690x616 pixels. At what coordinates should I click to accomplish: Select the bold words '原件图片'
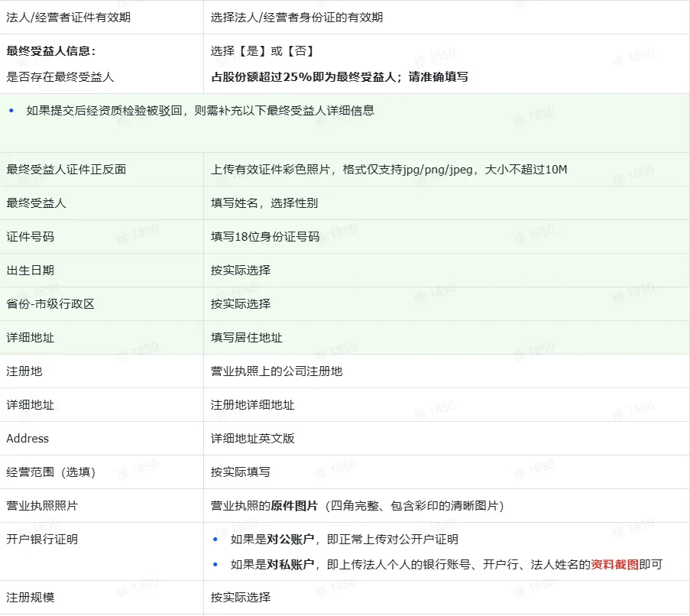tap(294, 505)
